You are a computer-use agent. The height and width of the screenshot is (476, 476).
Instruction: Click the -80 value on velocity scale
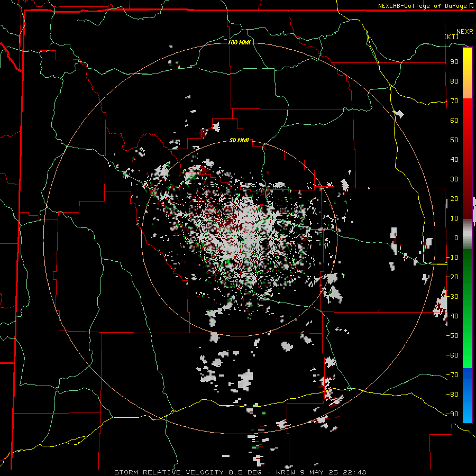pos(452,395)
